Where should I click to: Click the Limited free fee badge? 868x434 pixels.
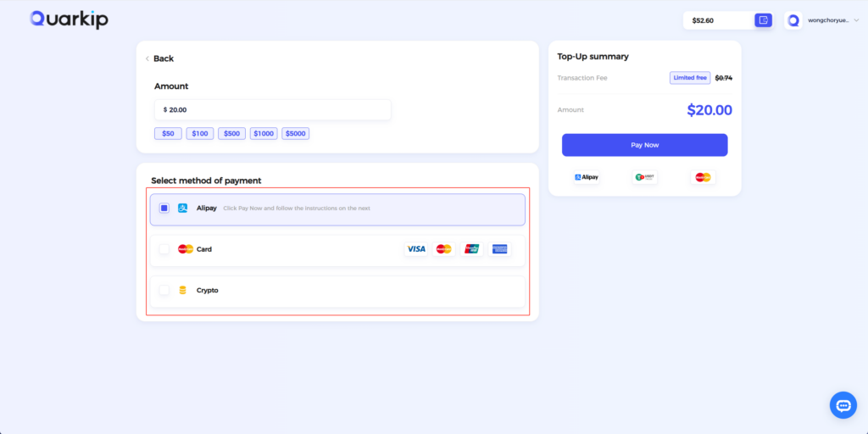(690, 78)
